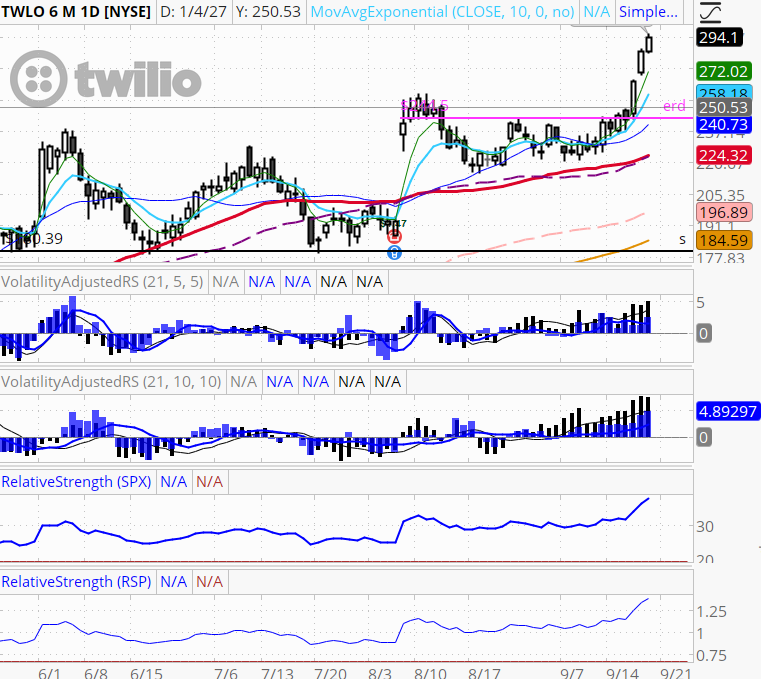Click the 9/21 date on the time axis
This screenshot has height=679, width=761.
click(x=676, y=673)
